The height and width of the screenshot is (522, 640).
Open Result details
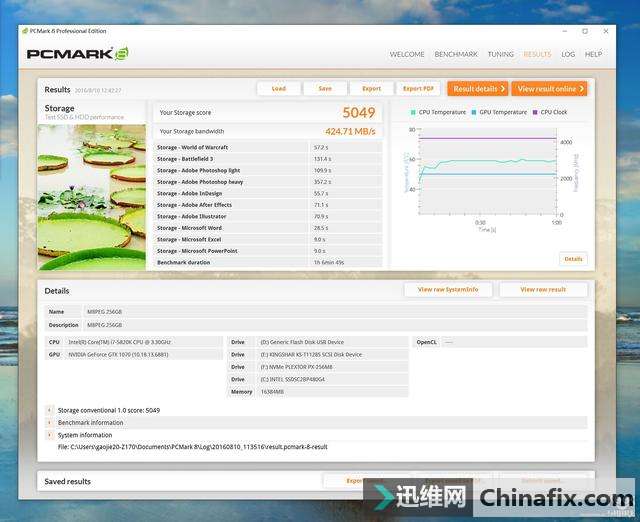(x=478, y=89)
